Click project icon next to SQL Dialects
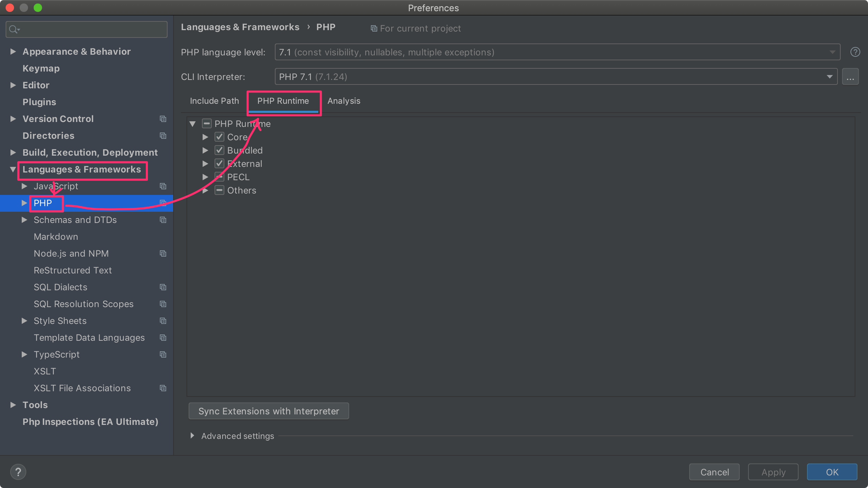Viewport: 868px width, 488px height. (x=163, y=287)
